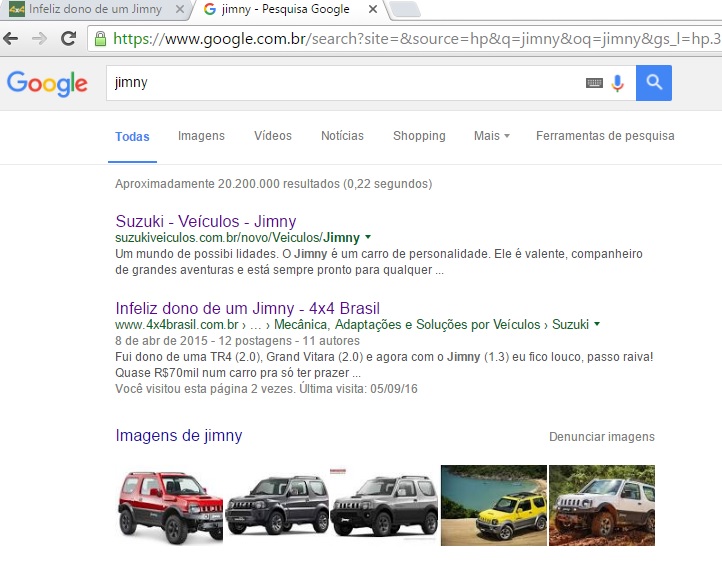Screen dimensions: 722x566
Task: Click the 4x4 favicon on the first tab
Action: pyautogui.click(x=17, y=9)
